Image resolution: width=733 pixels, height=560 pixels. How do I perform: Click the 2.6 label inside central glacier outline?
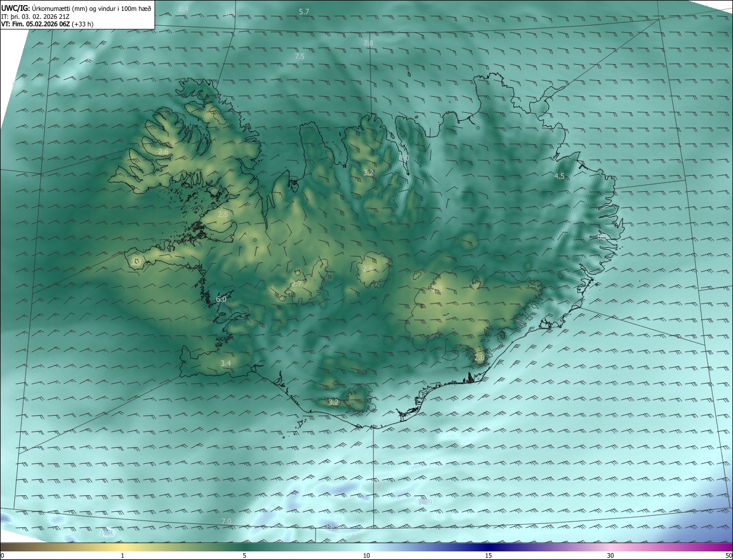[367, 269]
